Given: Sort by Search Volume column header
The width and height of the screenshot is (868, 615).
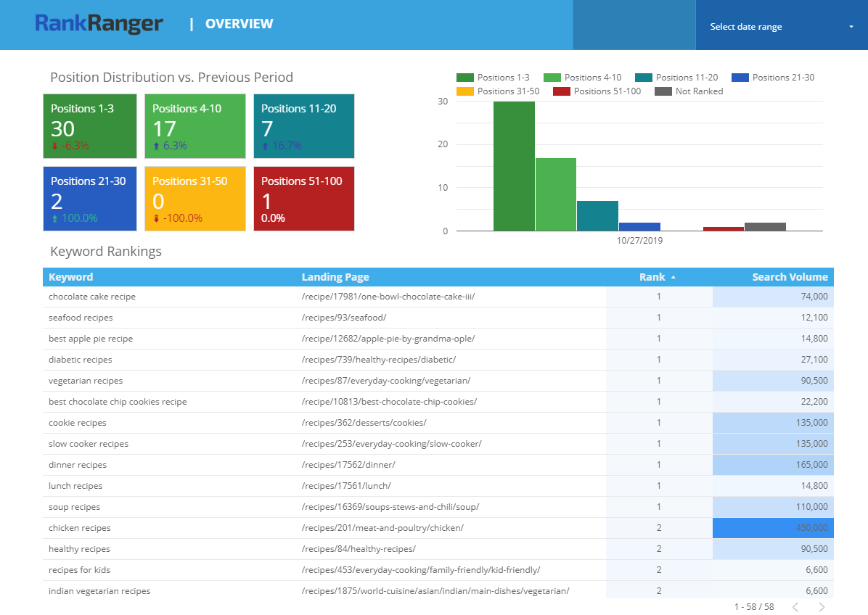Looking at the screenshot, I should (x=790, y=277).
